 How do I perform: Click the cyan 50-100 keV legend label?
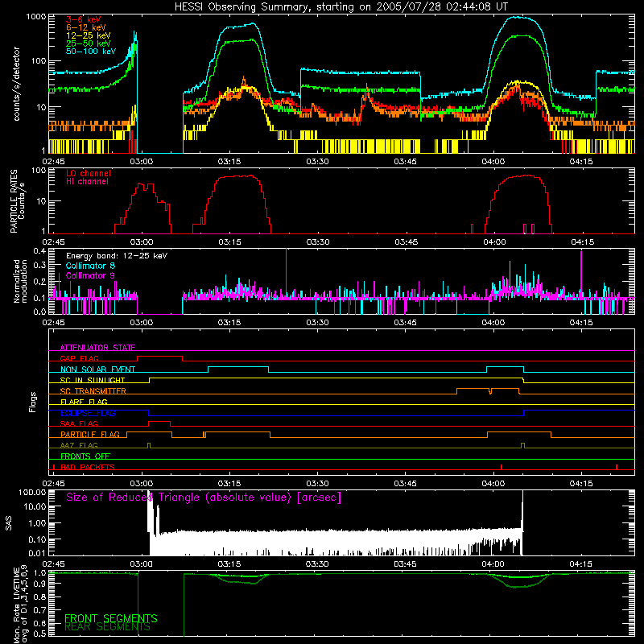click(91, 52)
